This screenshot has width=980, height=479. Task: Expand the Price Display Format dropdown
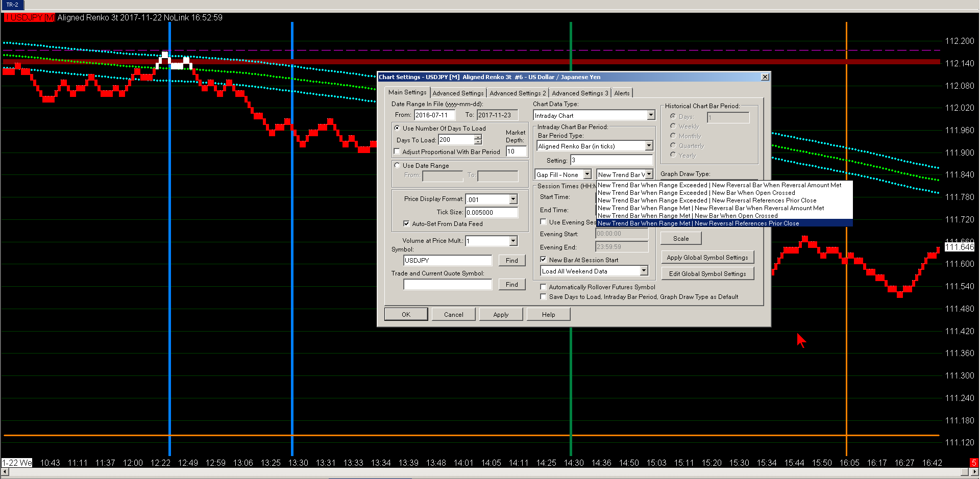(513, 199)
